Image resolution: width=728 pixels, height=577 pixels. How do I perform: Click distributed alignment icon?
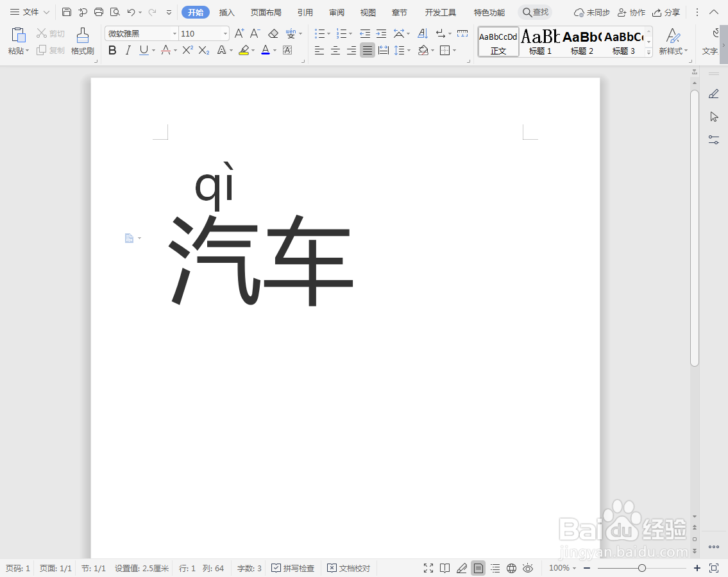pos(384,50)
